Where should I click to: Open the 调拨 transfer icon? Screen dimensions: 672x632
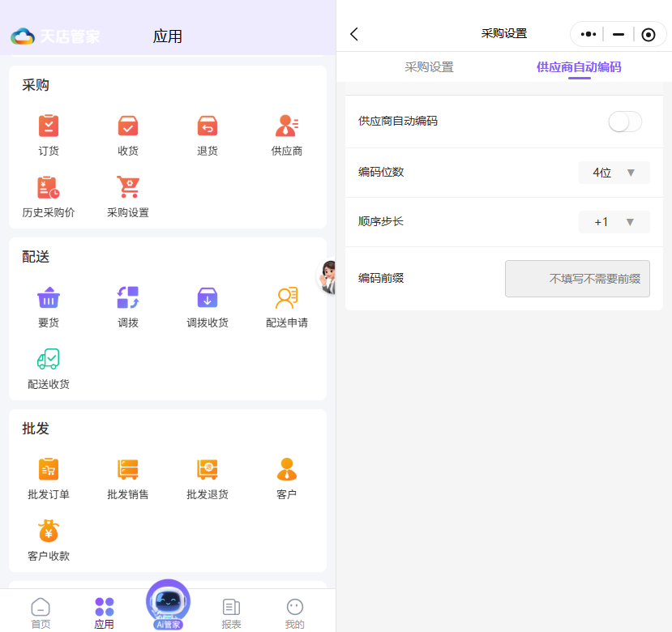tap(128, 298)
